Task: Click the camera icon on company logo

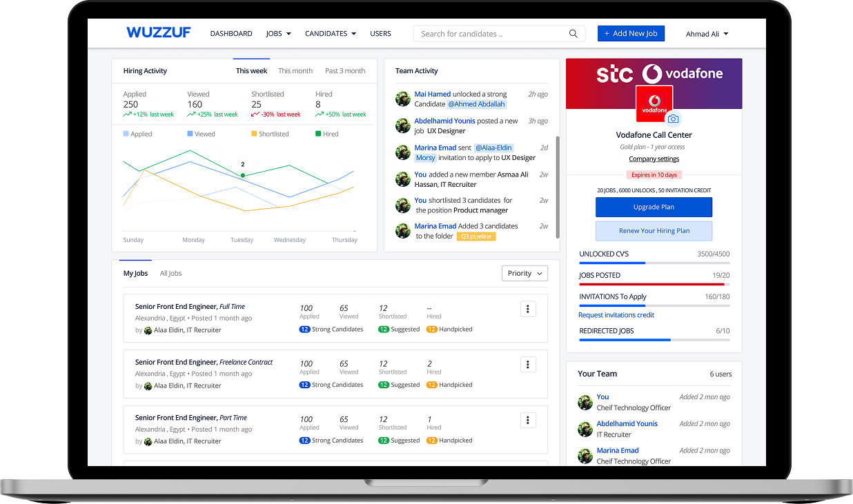Action: 673,119
